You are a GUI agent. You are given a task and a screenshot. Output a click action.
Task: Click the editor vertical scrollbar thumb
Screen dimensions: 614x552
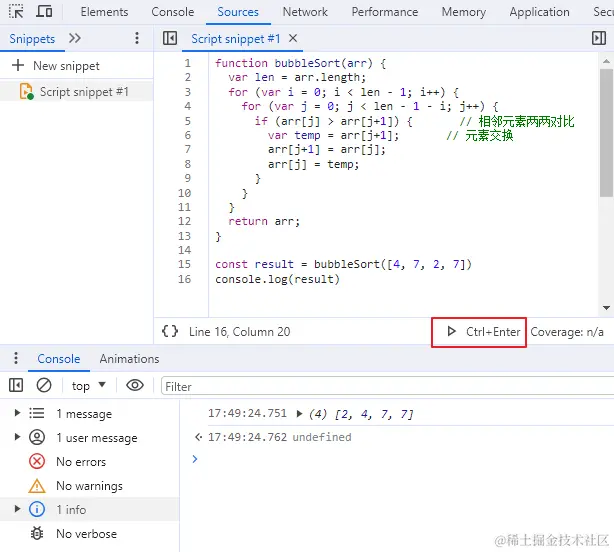pos(606,132)
